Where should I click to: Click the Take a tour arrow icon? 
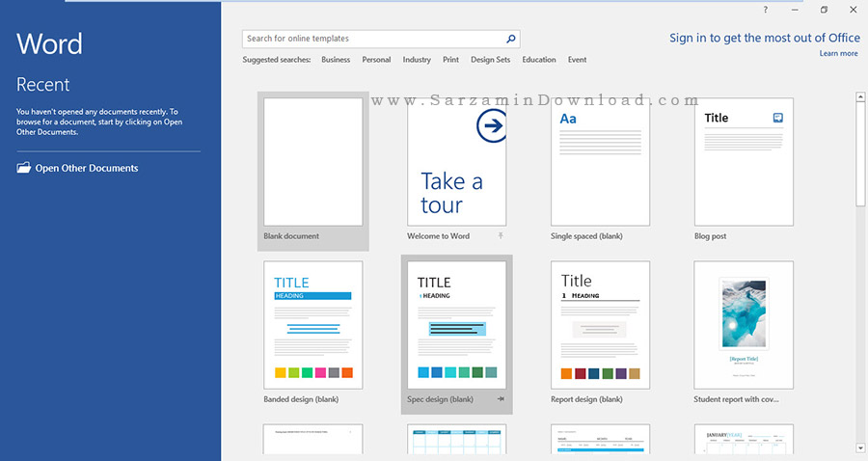pyautogui.click(x=492, y=125)
